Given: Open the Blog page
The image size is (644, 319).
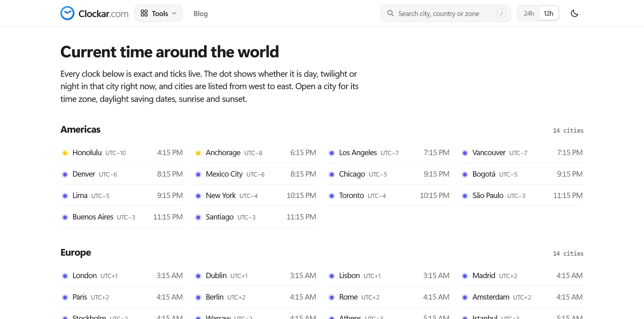Looking at the screenshot, I should pos(201,14).
